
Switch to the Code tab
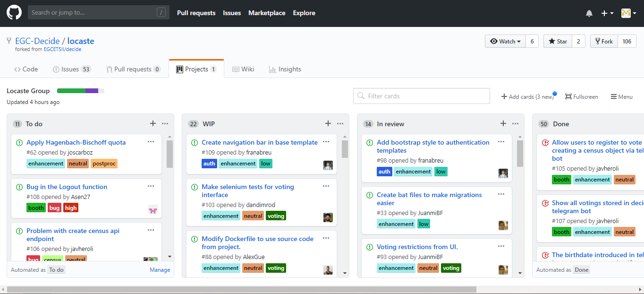(26, 69)
